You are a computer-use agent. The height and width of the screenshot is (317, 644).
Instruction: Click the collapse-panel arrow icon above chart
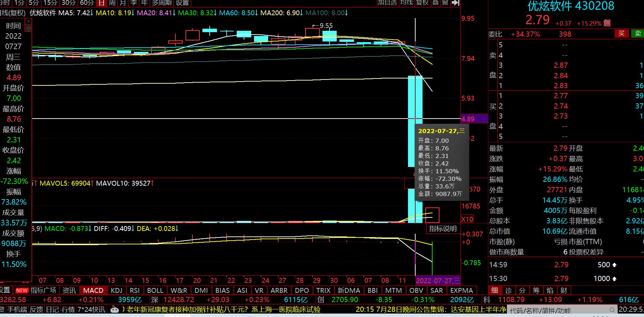(456, 3)
